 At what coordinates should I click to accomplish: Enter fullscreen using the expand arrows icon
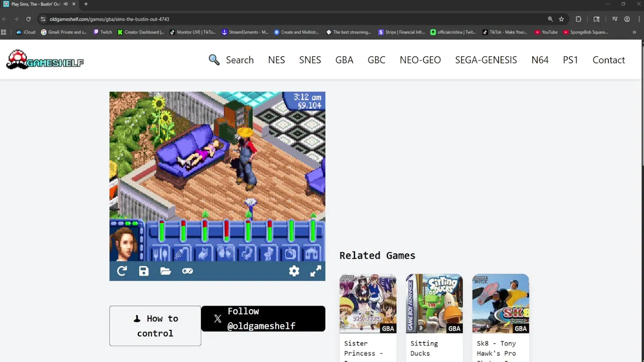click(x=315, y=271)
